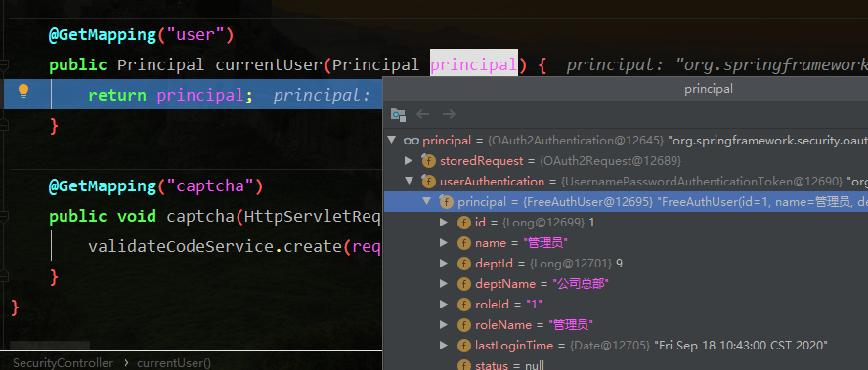868x370 pixels.
Task: Click the @GetMapping("captcha") annotation
Action: 156,185
